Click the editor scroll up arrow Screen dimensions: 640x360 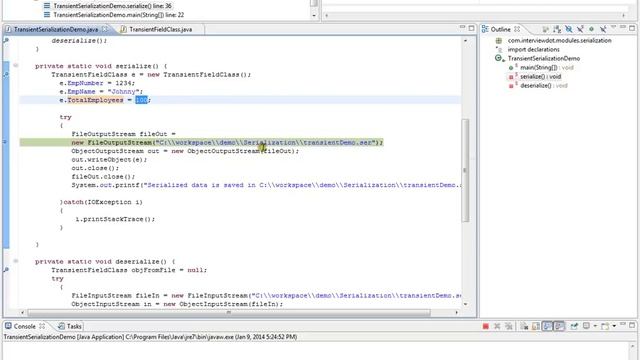(x=465, y=41)
